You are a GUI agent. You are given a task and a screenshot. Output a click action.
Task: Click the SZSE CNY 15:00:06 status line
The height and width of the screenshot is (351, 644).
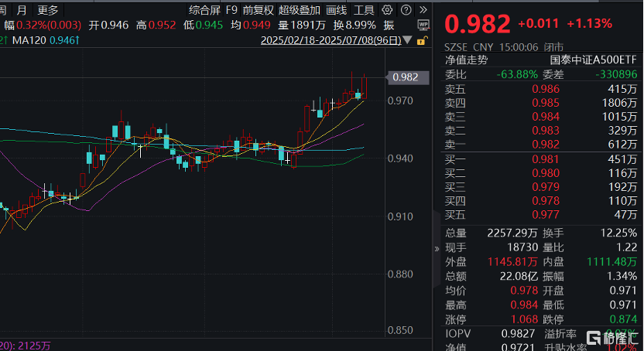tap(504, 47)
